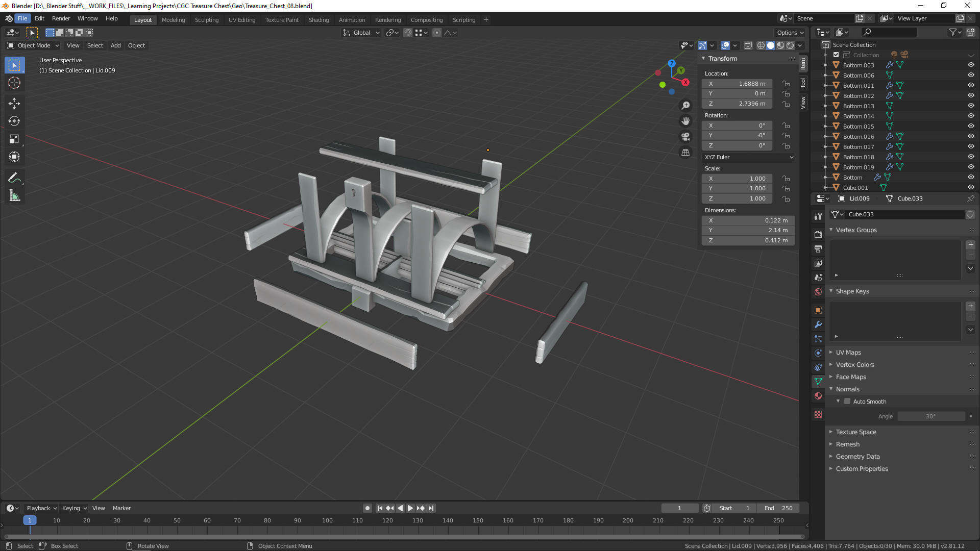Select the Measure tool

(x=14, y=196)
